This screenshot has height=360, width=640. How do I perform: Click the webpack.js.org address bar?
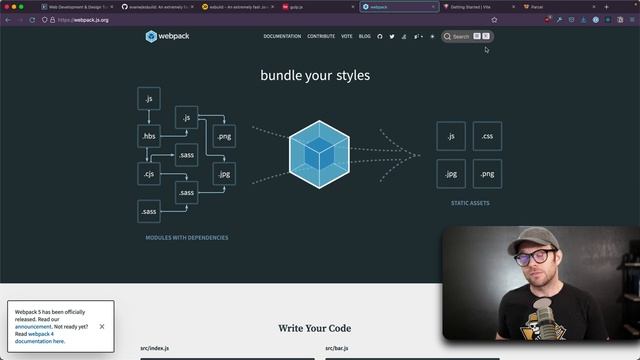pyautogui.click(x=269, y=20)
